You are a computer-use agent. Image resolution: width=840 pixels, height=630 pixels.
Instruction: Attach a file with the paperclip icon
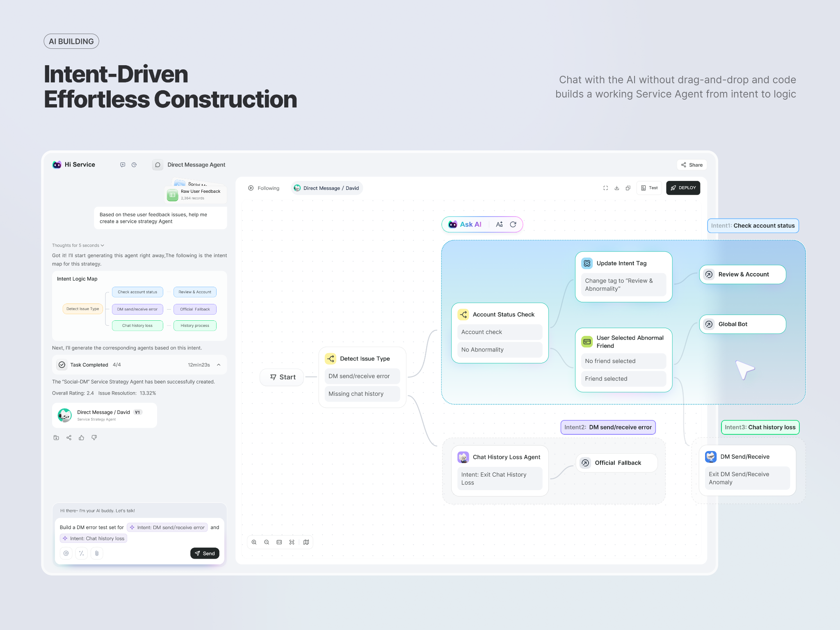pyautogui.click(x=97, y=553)
